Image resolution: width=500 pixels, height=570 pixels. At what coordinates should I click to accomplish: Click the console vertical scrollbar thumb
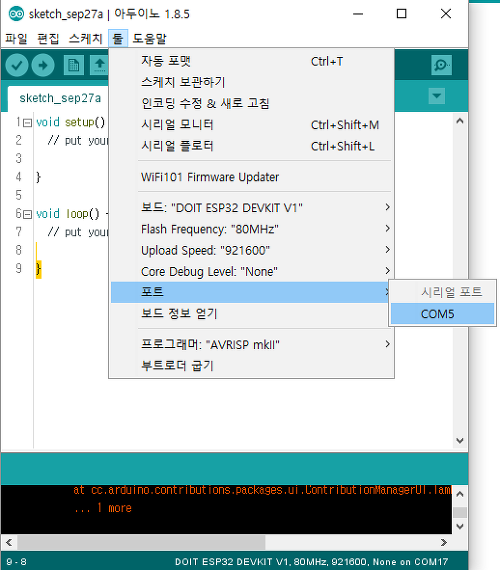(460, 513)
